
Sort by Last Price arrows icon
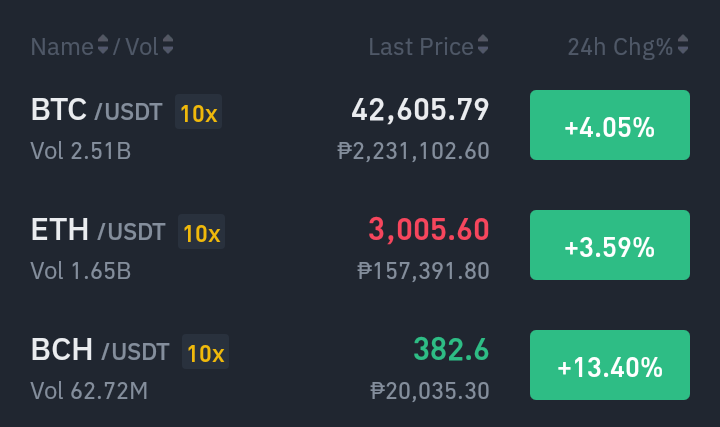tap(483, 45)
